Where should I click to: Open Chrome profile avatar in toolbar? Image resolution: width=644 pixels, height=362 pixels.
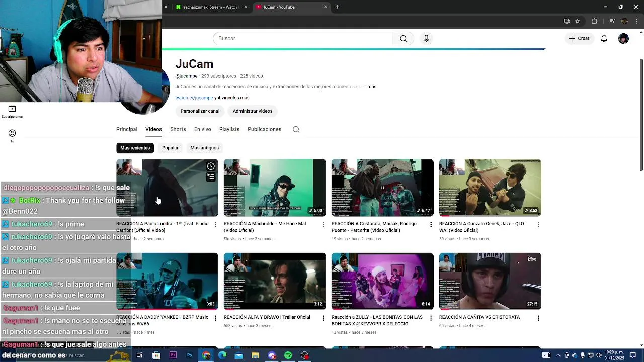click(x=624, y=21)
